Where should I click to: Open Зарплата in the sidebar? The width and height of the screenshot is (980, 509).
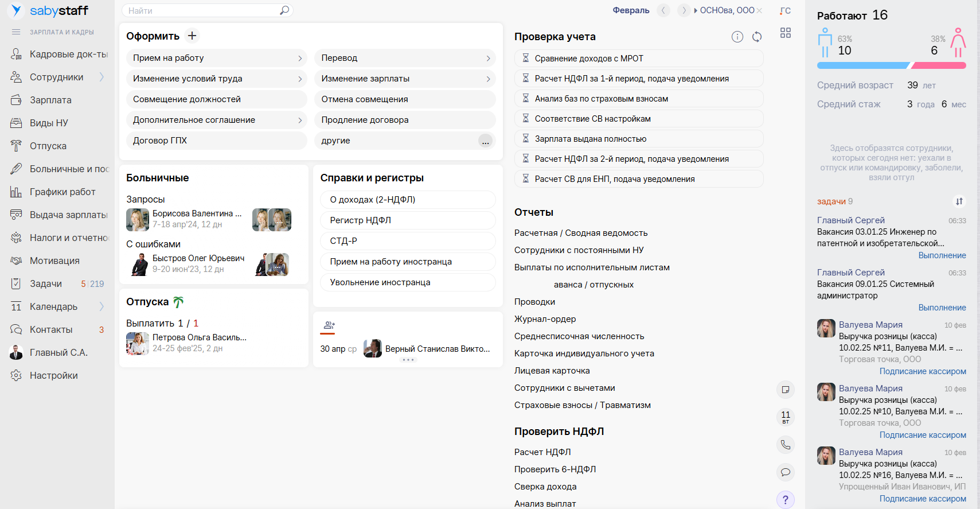tap(50, 100)
